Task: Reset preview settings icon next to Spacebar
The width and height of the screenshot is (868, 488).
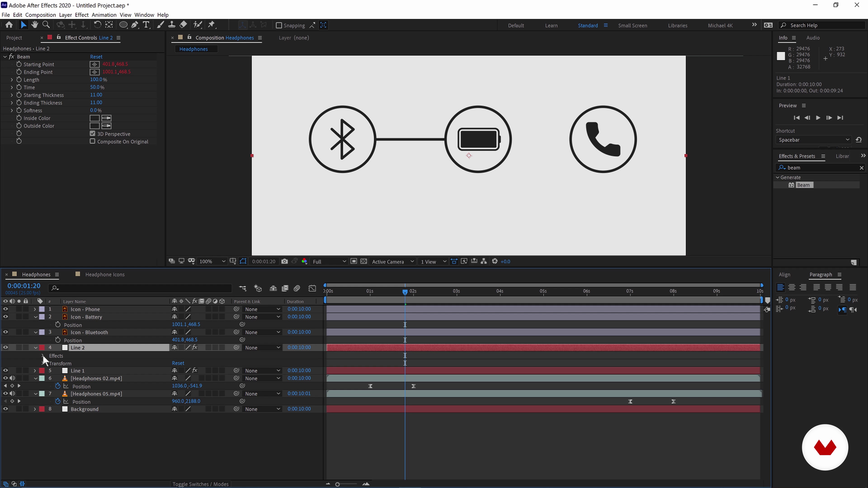Action: [x=859, y=140]
